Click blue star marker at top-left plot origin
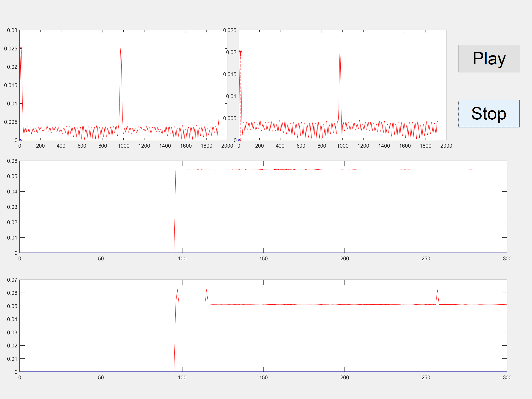The image size is (532, 399). tap(20, 140)
